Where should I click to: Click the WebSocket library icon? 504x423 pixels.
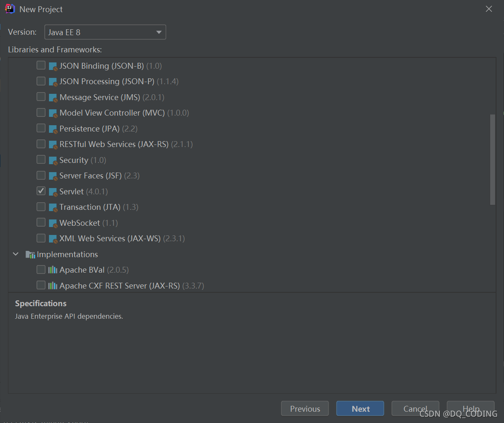[53, 223]
